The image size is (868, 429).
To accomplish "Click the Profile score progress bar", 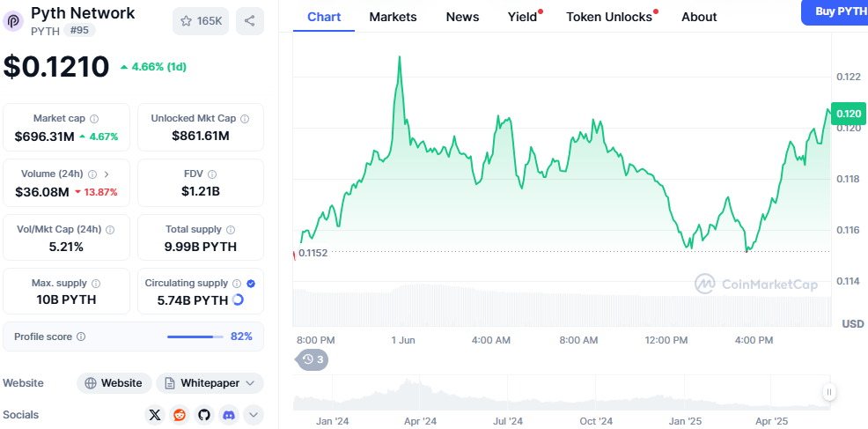I will pos(195,337).
